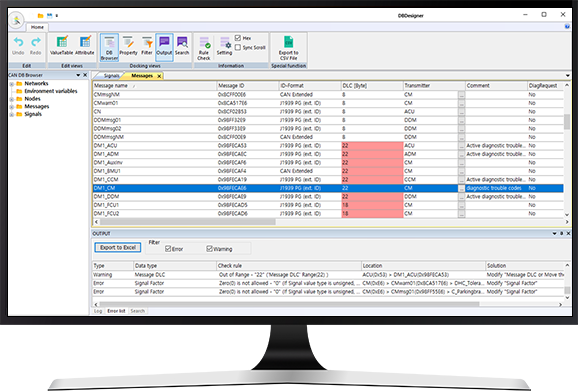578x391 pixels.
Task: Sort by ID-Format column header
Action: pyautogui.click(x=310, y=85)
